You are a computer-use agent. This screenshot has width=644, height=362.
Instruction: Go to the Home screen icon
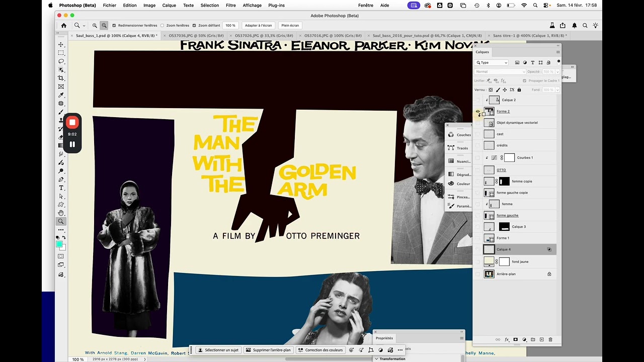63,25
